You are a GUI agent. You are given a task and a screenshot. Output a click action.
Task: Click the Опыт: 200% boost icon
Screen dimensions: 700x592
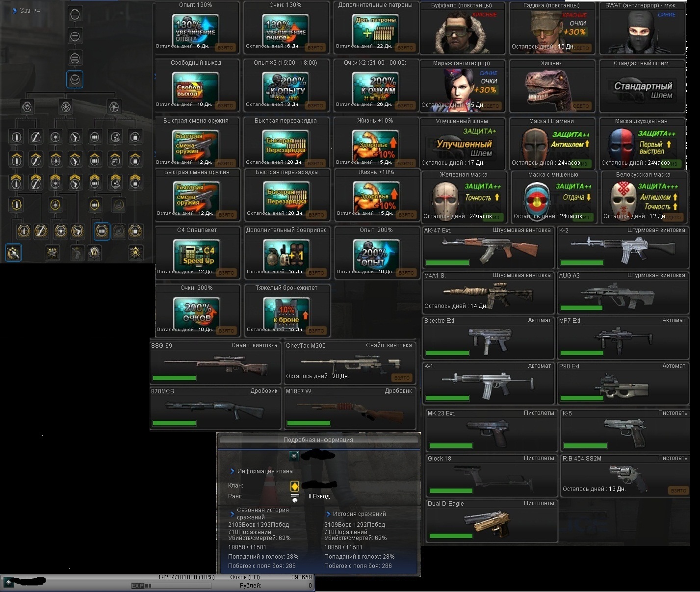376,256
